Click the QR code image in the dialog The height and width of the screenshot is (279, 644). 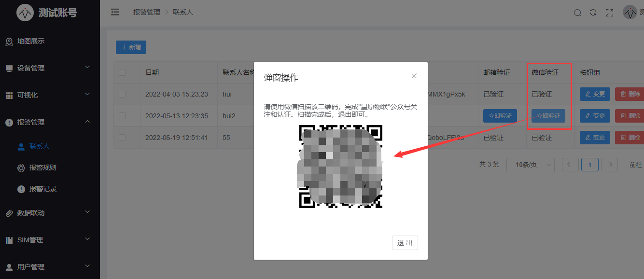[x=340, y=167]
